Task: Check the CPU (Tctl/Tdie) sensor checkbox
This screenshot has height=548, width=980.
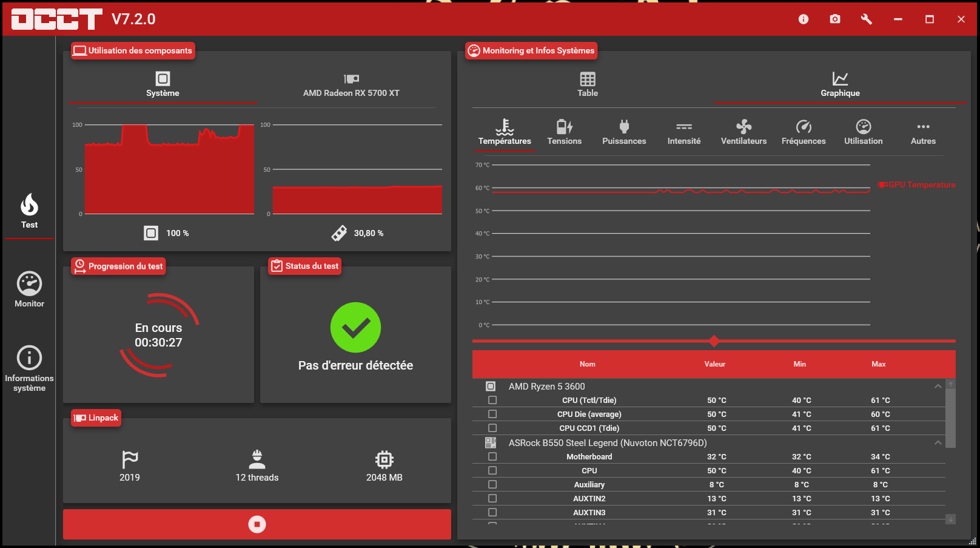Action: coord(492,399)
